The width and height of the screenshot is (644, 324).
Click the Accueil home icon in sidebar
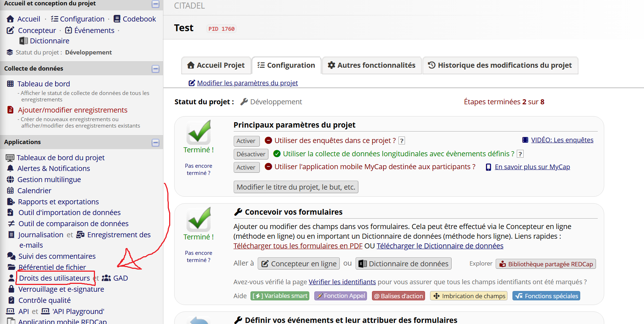pyautogui.click(x=10, y=19)
